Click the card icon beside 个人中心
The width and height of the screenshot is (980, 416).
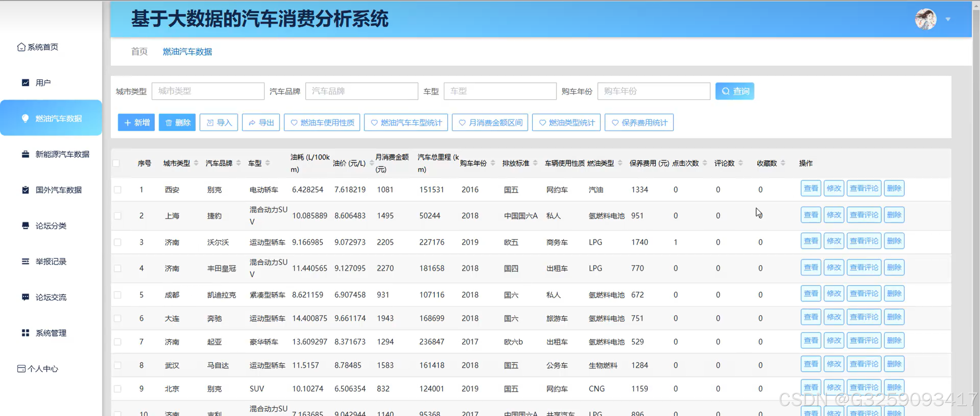21,369
